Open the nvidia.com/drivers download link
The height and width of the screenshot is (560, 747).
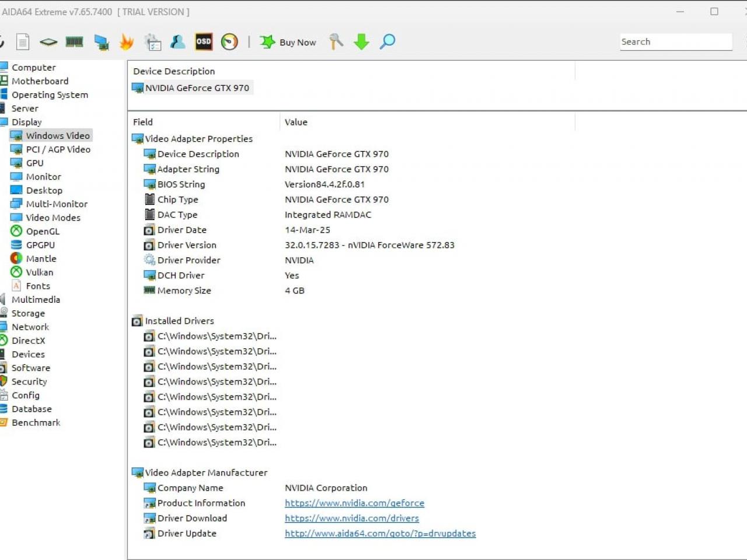[x=352, y=518]
